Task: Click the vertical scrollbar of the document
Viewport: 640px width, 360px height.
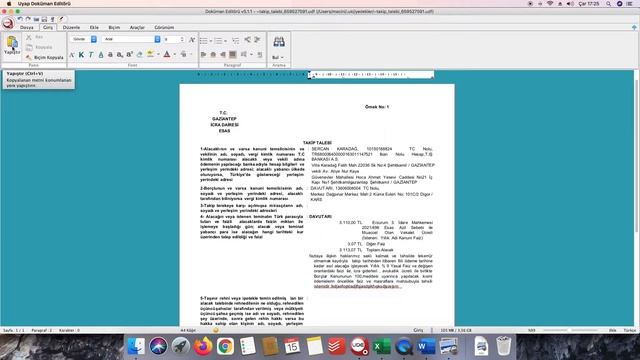Action: click(x=636, y=155)
